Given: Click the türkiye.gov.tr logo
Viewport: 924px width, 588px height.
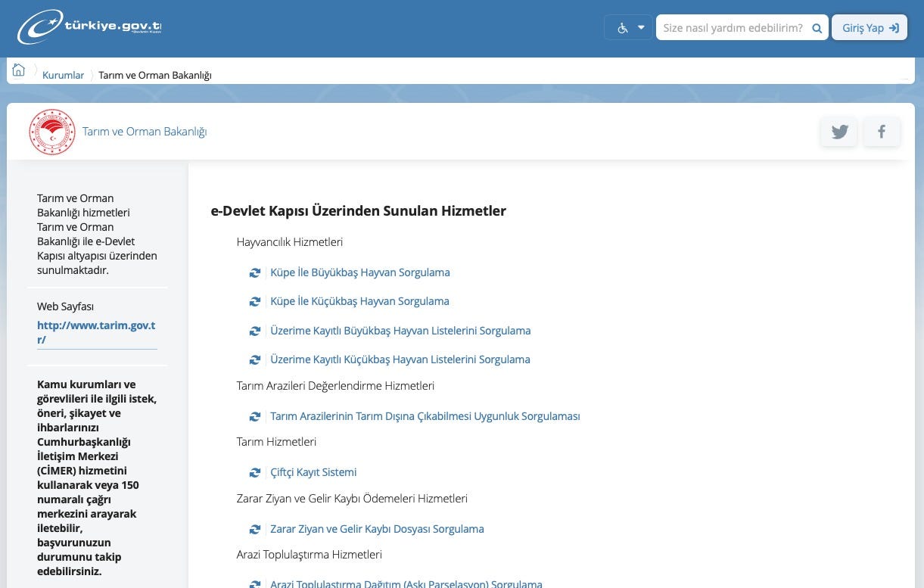Looking at the screenshot, I should click(89, 28).
